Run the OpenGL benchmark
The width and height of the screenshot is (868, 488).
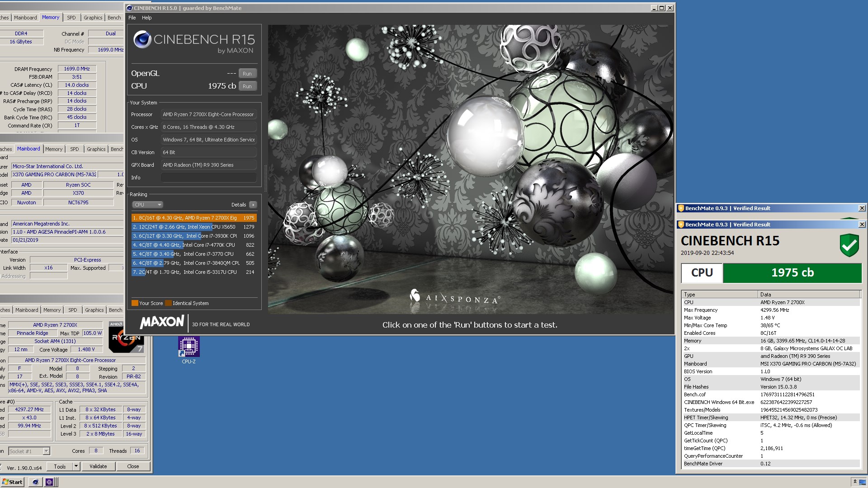coord(247,74)
